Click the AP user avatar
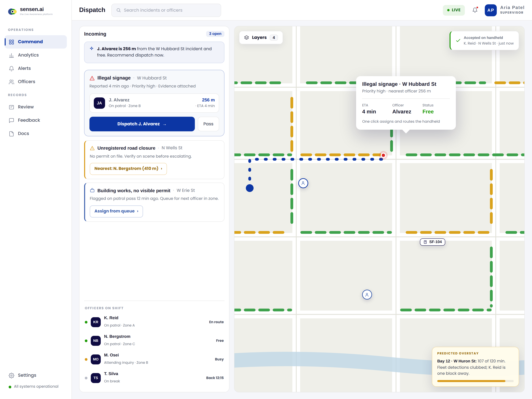This screenshot has width=532, height=399. point(491,10)
